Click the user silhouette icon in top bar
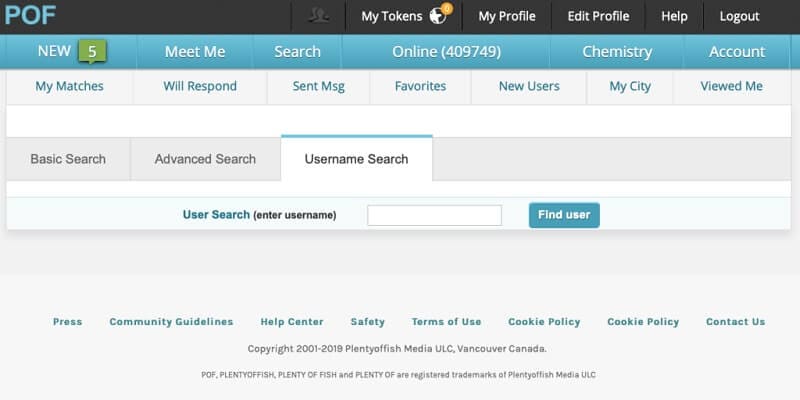The image size is (800, 400). coord(320,16)
